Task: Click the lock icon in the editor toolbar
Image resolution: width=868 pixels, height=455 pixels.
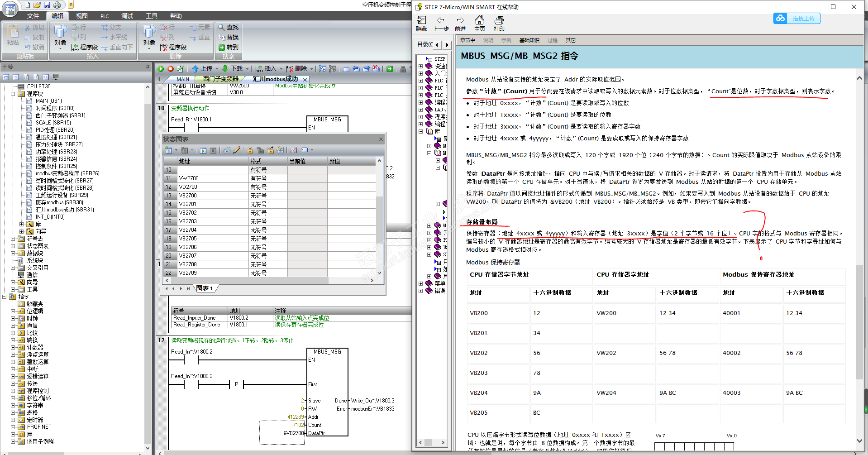Action: 403,69
